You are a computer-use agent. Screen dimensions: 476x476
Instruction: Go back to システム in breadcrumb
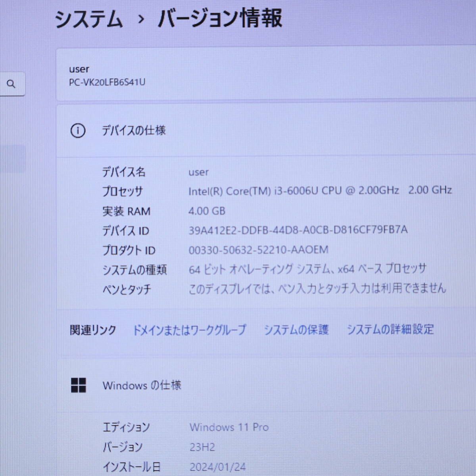click(89, 19)
